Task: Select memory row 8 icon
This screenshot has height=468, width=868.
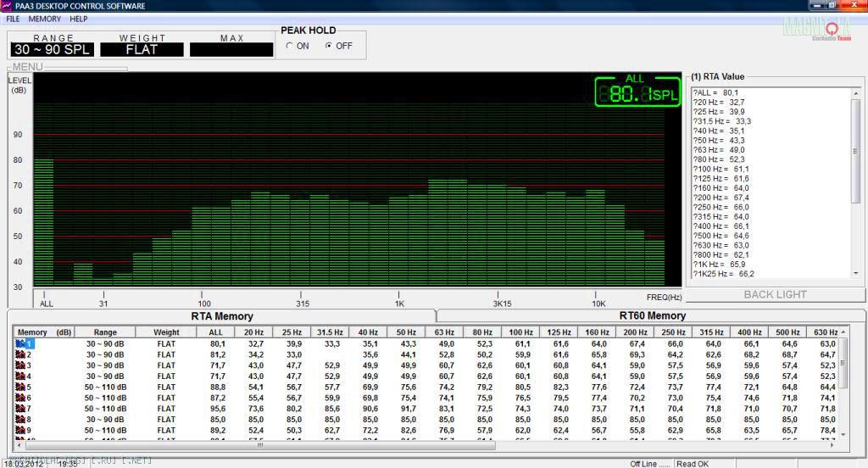Action: click(x=20, y=420)
